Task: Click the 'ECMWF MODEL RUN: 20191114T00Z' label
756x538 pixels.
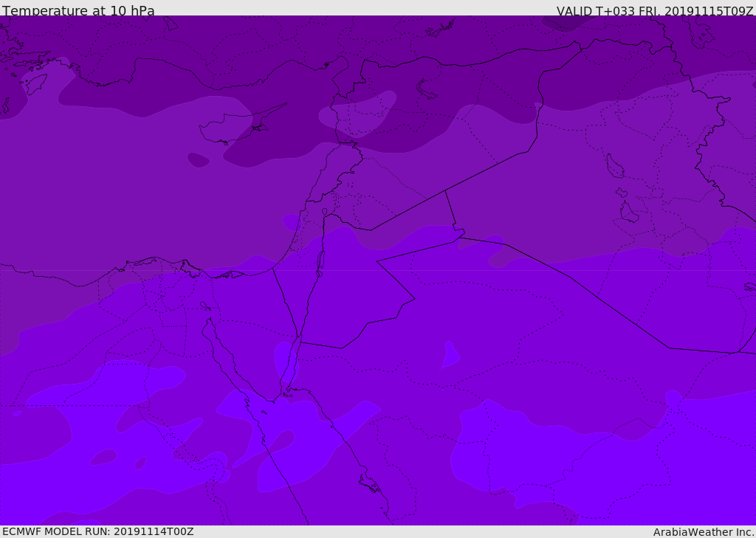Action: coord(98,531)
